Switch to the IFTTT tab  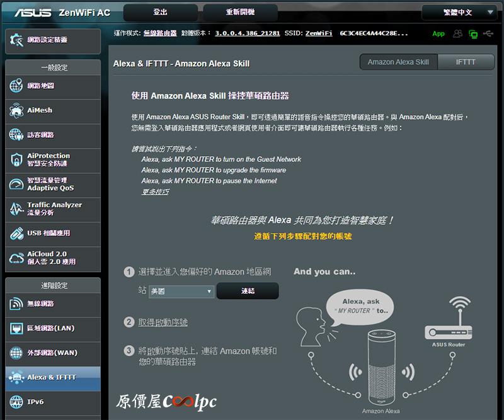[x=466, y=62]
